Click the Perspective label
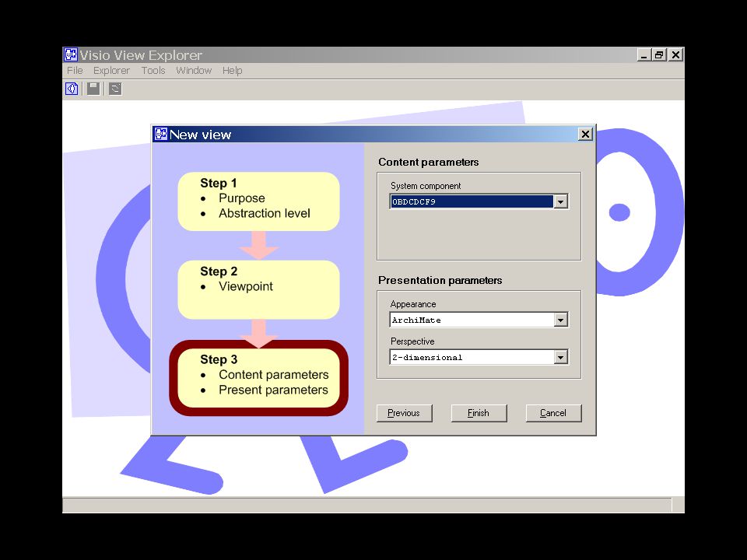This screenshot has width=747, height=560. point(412,341)
